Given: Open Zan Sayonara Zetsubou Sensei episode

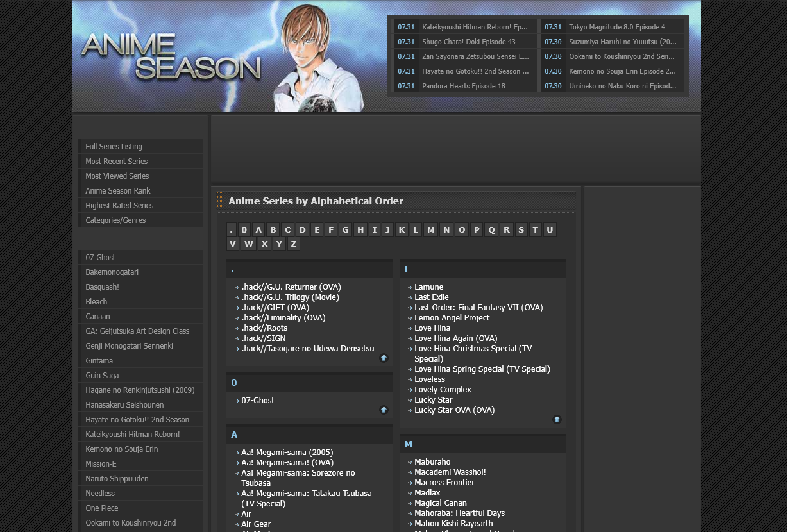Looking at the screenshot, I should 475,56.
